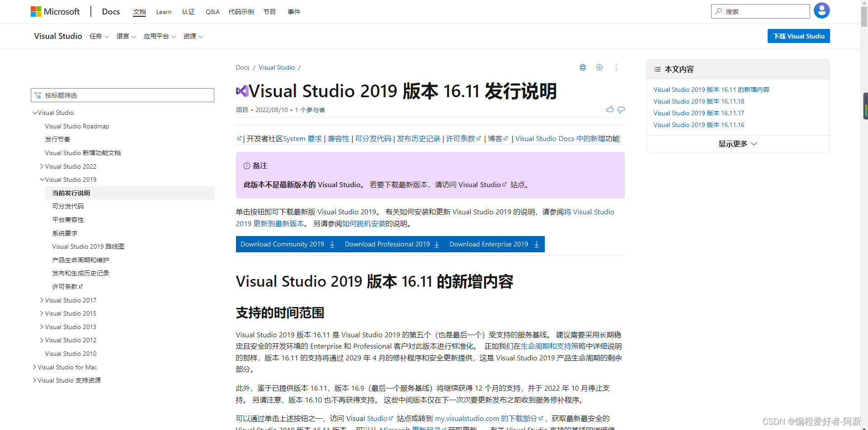Click the list icon beside 本文内容
Image resolution: width=868 pixels, height=430 pixels.
[x=657, y=69]
